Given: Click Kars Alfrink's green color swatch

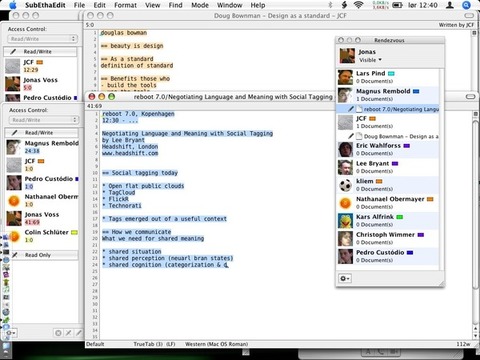Looking at the screenshot, I should 399,217.
